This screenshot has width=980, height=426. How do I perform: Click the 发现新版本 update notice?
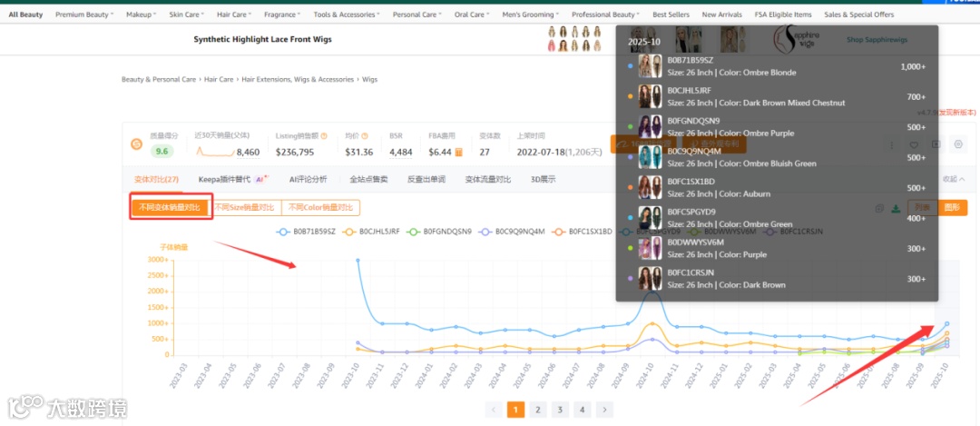tap(956, 113)
